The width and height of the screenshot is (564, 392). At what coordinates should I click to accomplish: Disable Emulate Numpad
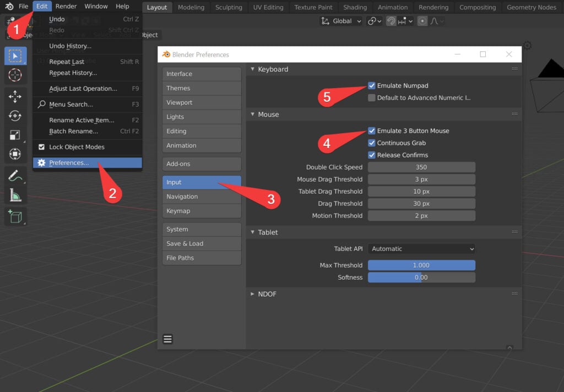(372, 85)
